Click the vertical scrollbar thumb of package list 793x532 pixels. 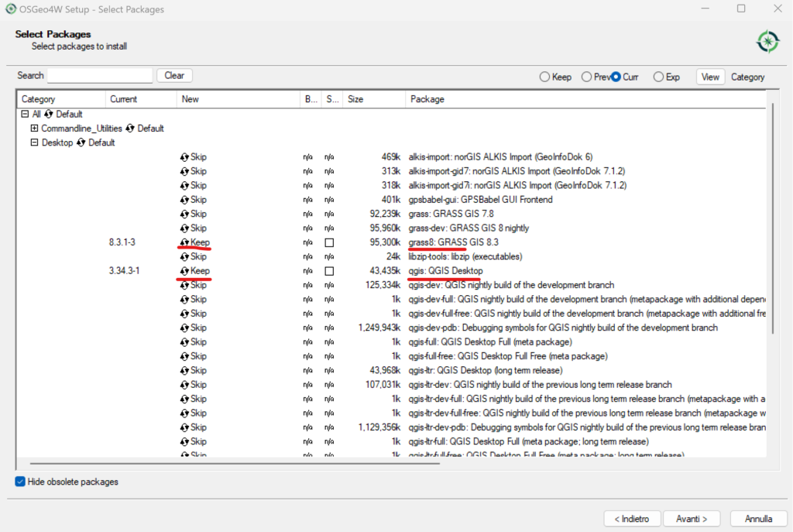(x=772, y=218)
